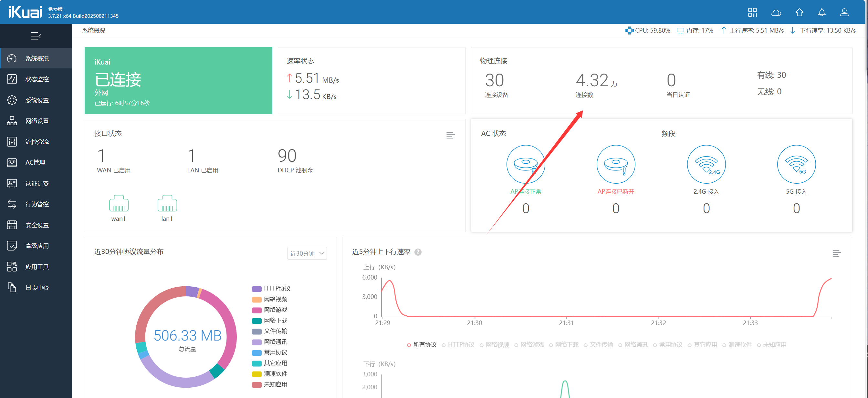Open the notification bell icon
Screen dimensions: 868x398
(x=821, y=13)
